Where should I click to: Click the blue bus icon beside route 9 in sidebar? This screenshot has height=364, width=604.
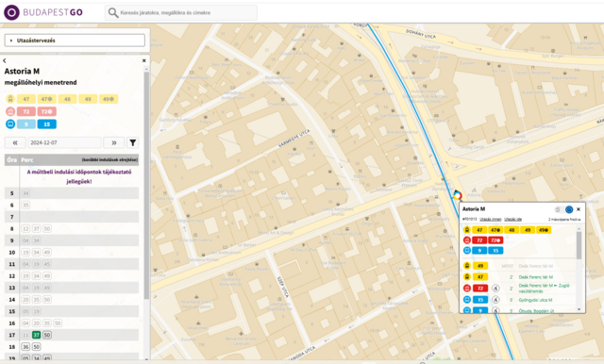pyautogui.click(x=10, y=124)
